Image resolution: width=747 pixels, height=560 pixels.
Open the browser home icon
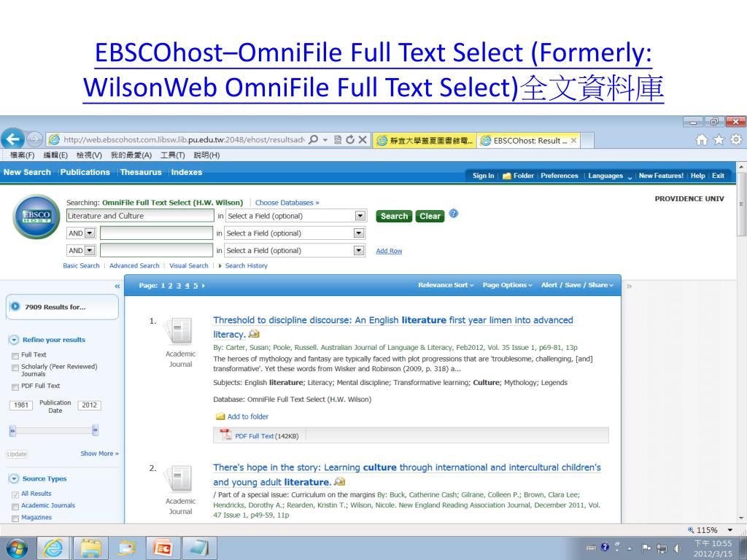tap(701, 139)
